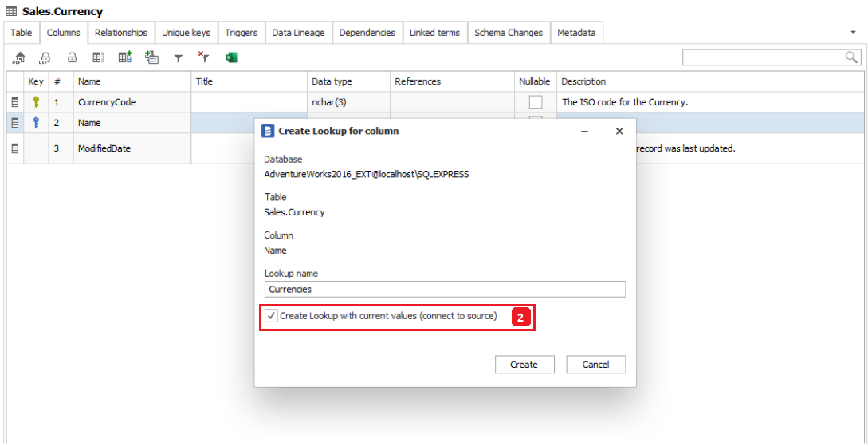The height and width of the screenshot is (446, 868).
Task: Click the clear filter icon with red X
Action: coord(204,57)
